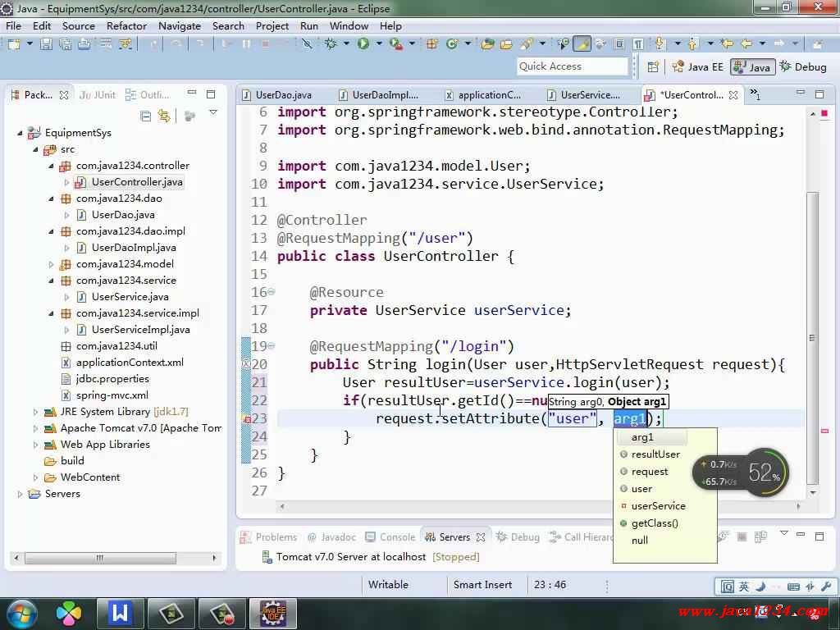Screen dimensions: 840x630
Task: Launch Debug with the bug icon
Action: coord(331,44)
